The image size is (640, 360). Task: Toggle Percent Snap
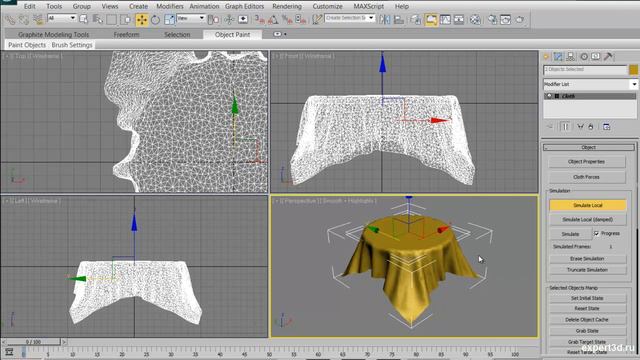click(x=287, y=19)
